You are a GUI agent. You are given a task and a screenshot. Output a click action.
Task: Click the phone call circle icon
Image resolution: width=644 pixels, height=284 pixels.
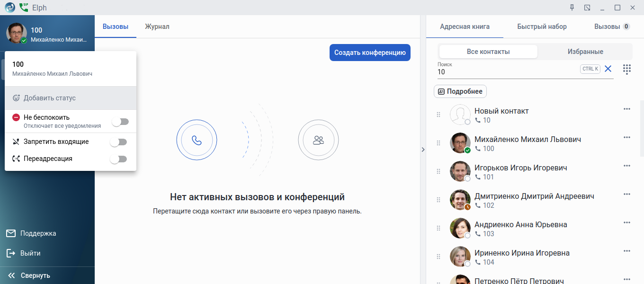tap(197, 140)
